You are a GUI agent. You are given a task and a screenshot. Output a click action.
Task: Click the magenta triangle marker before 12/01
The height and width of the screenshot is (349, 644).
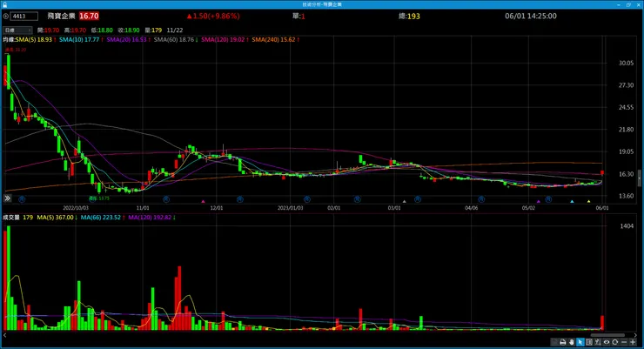tap(203, 202)
